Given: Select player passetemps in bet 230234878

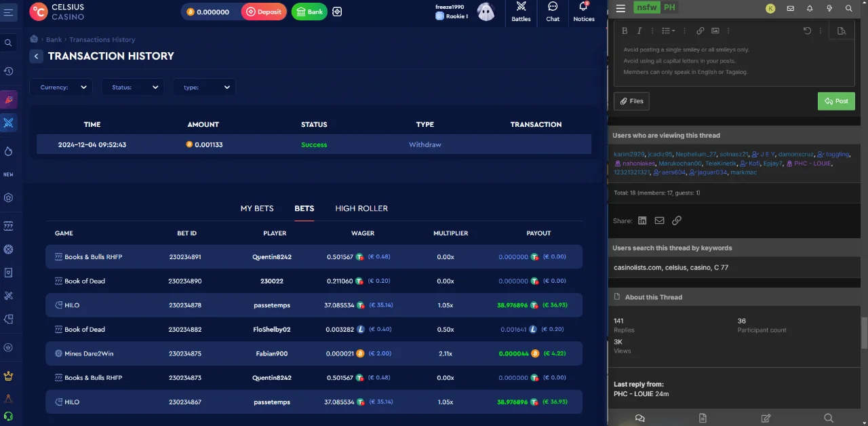Looking at the screenshot, I should coord(272,305).
